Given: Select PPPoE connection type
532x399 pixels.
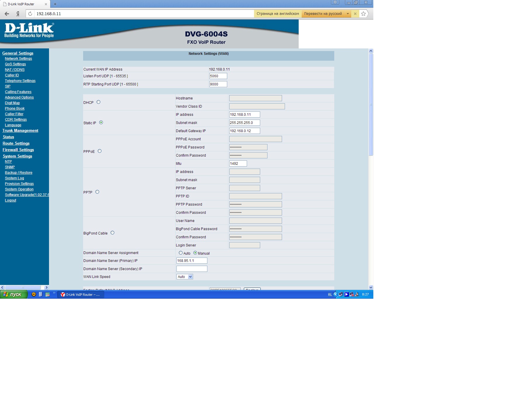Looking at the screenshot, I should [x=100, y=151].
